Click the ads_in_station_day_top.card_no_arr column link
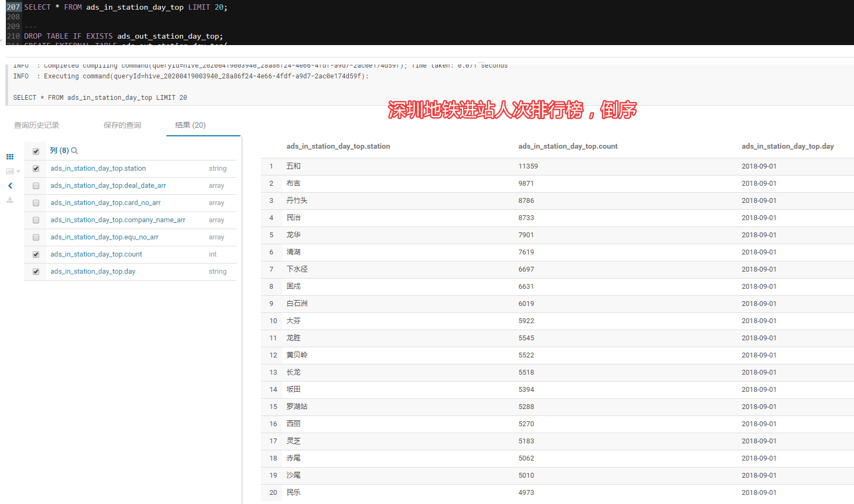The height and width of the screenshot is (504, 854). [x=106, y=203]
